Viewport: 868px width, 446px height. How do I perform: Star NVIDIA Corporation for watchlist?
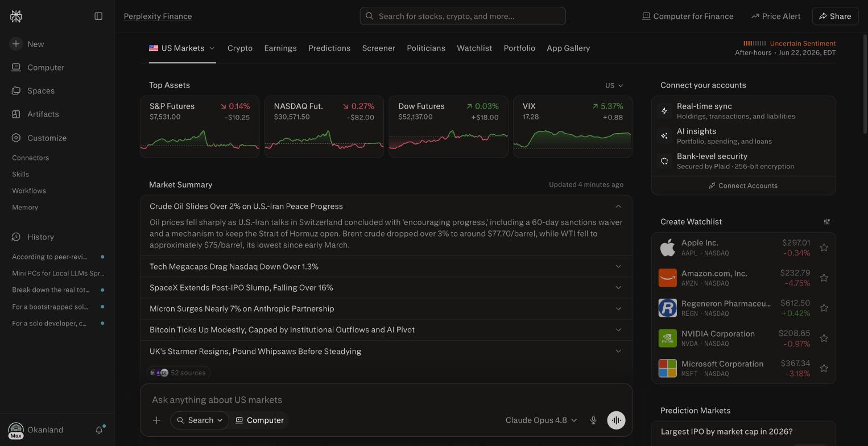coord(824,338)
